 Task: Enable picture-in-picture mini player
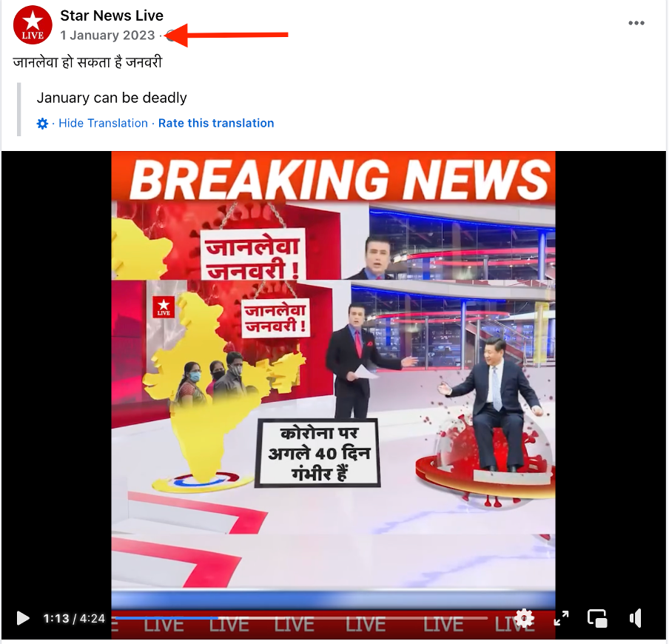click(597, 618)
